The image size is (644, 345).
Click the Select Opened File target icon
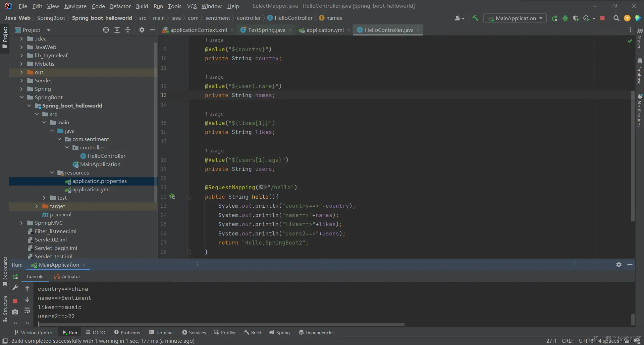(106, 30)
